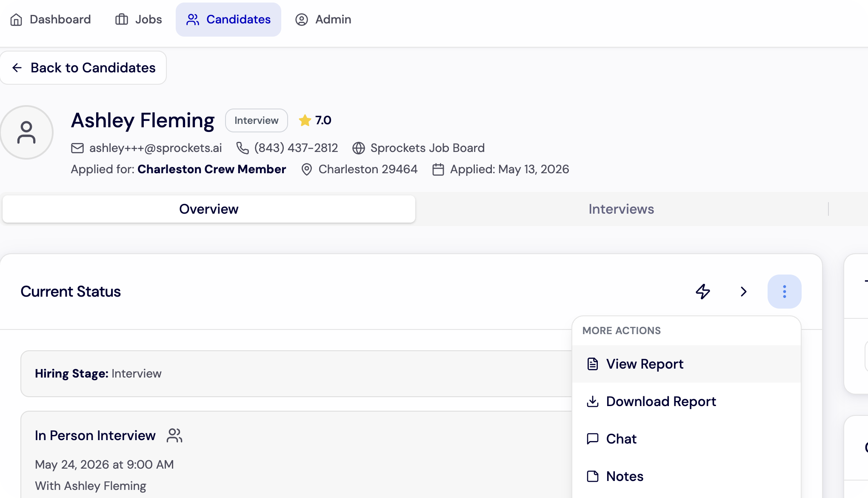
Task: Click the 7.0 rating value
Action: tap(323, 120)
